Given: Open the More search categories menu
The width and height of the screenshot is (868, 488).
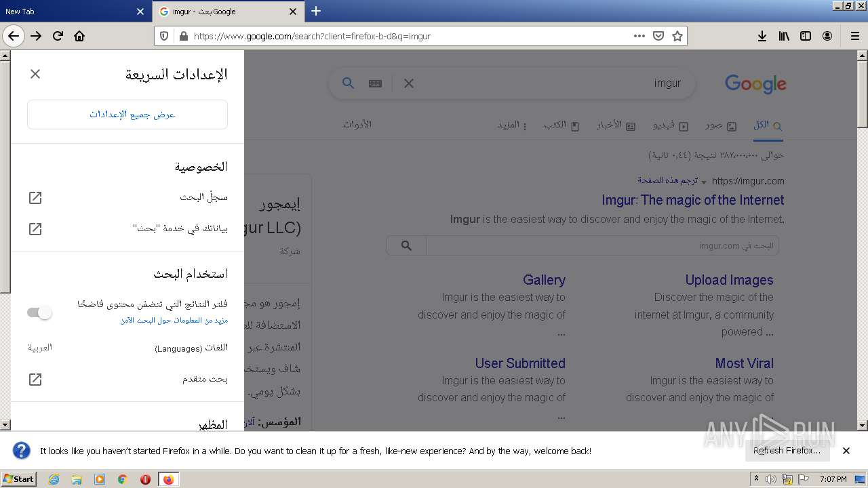Looking at the screenshot, I should 512,125.
